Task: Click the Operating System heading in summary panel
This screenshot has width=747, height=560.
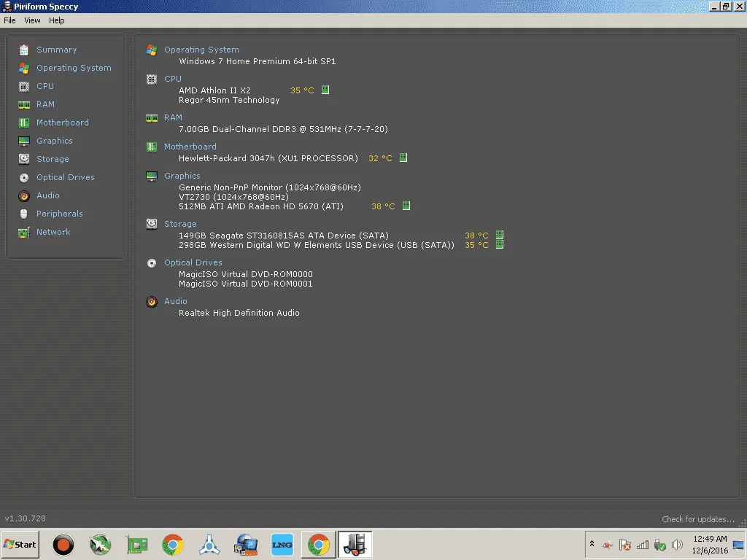Action: tap(201, 50)
